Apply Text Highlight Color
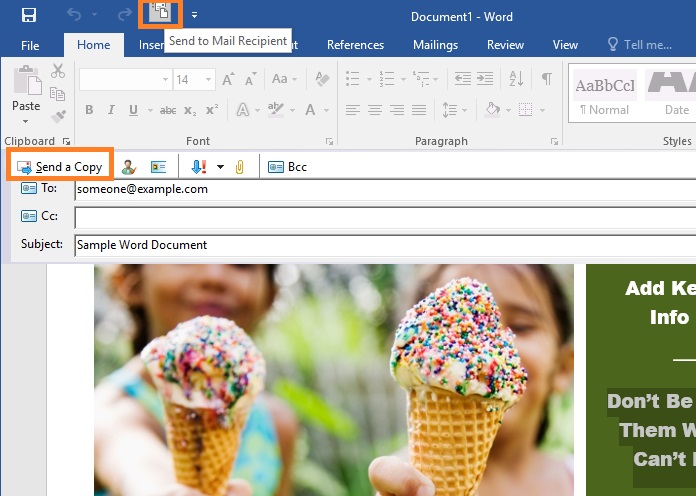 (276, 109)
